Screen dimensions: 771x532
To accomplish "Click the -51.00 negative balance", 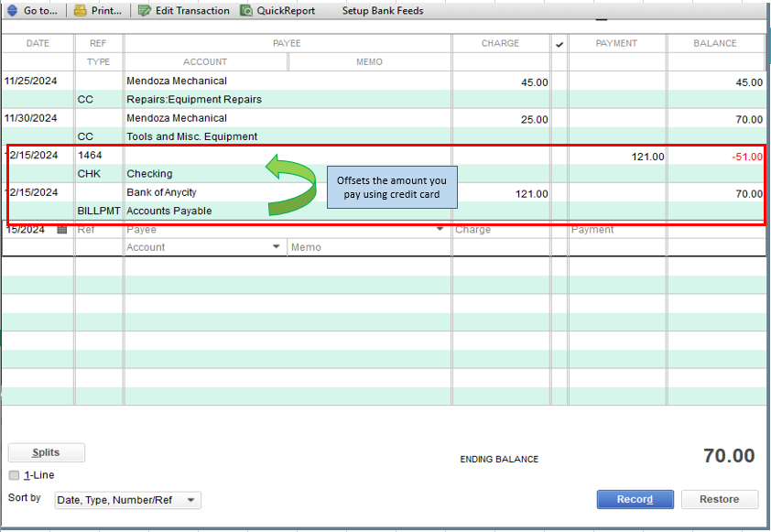I will click(747, 157).
